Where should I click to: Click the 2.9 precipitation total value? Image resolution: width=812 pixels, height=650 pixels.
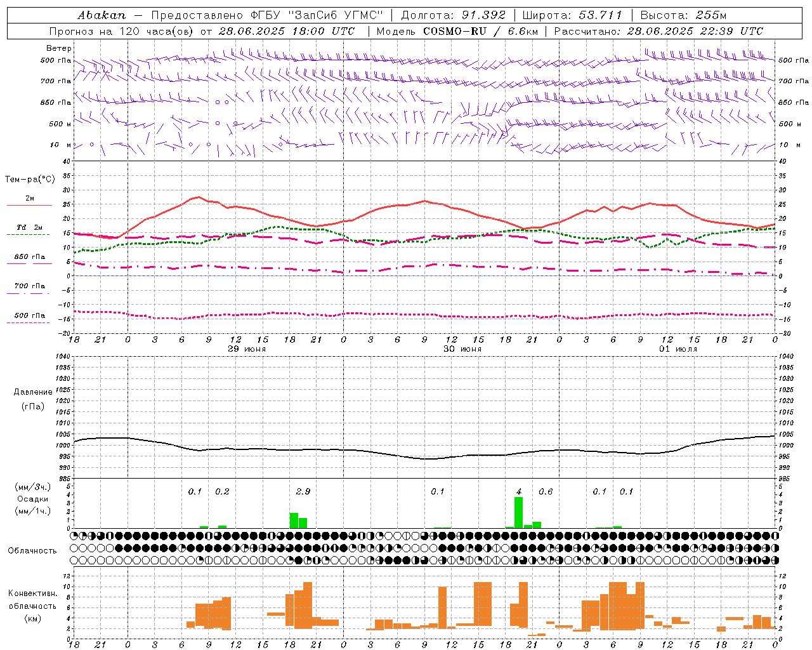click(x=303, y=491)
